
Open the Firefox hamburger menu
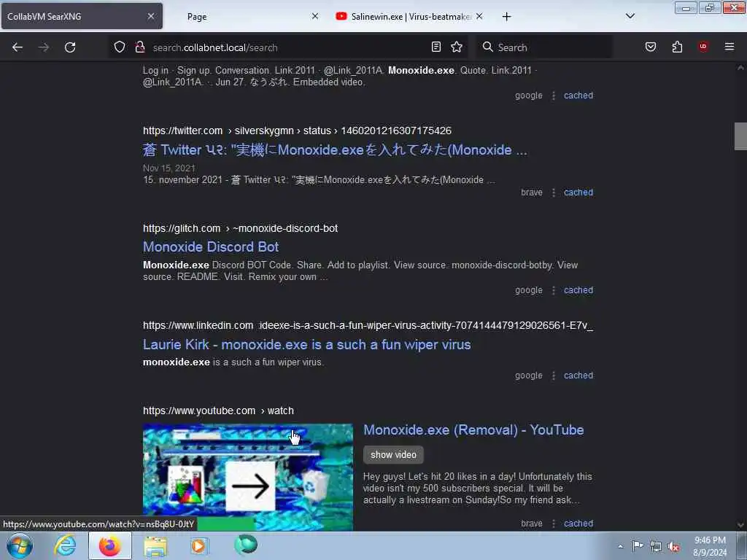tap(729, 47)
